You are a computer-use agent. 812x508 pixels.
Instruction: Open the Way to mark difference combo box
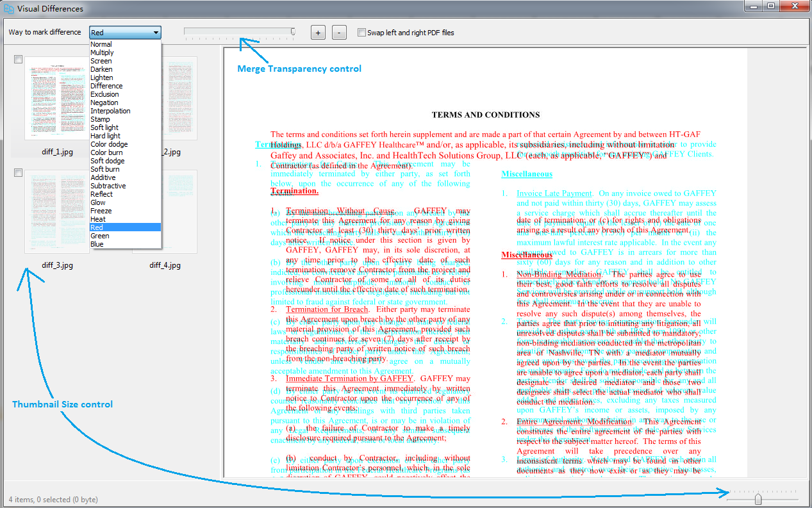click(x=126, y=33)
